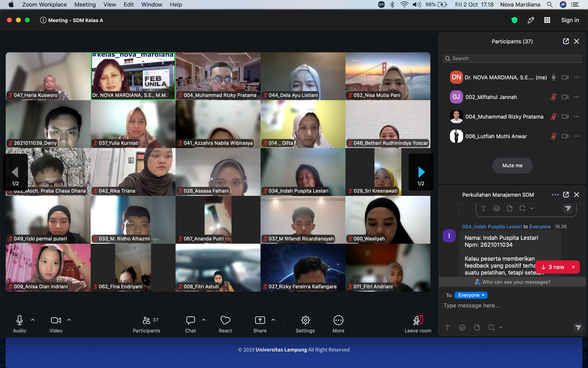Attach a file in chat input
This screenshot has width=588, height=368.
(477, 328)
